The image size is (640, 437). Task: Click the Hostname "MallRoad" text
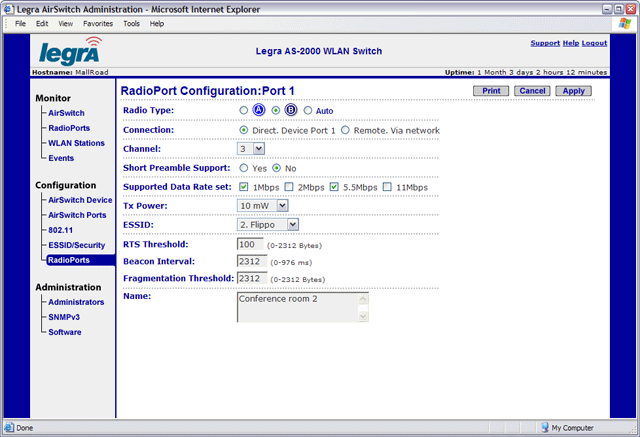point(91,72)
